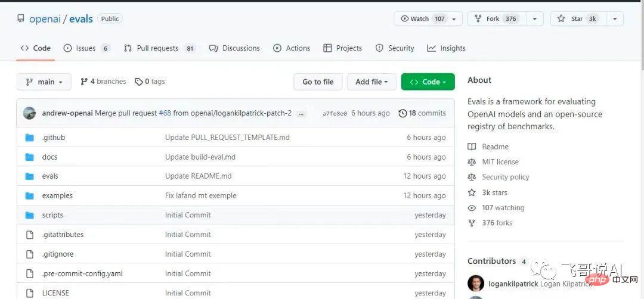Click the evals folder icon
Screen dimensions: 644x299
click(30, 176)
